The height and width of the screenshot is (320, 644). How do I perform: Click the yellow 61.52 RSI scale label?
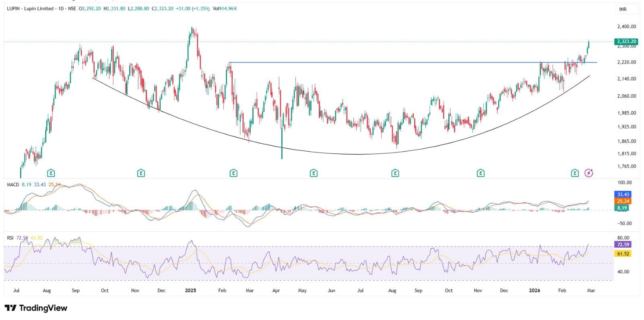coord(622,254)
